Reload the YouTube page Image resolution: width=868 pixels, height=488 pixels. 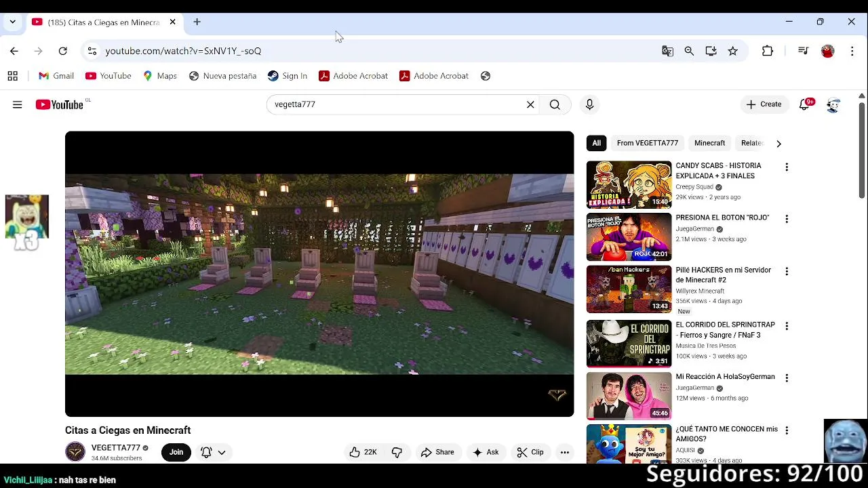coord(62,51)
